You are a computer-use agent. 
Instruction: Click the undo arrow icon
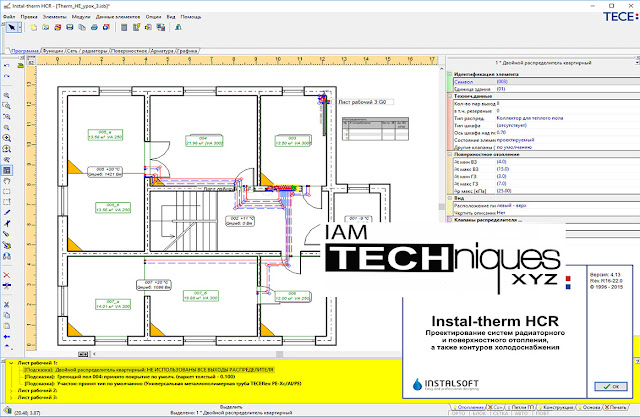click(7, 65)
